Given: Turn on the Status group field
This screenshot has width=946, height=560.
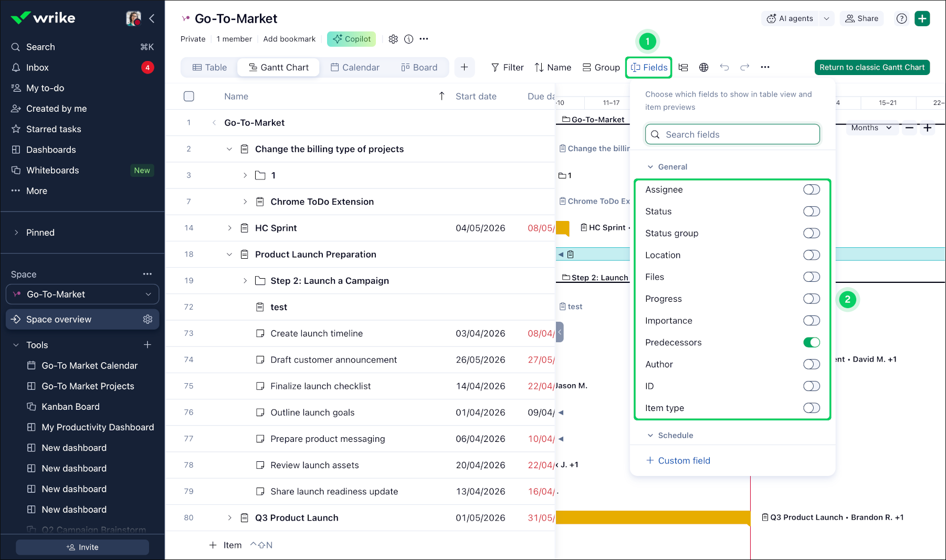Looking at the screenshot, I should (811, 233).
